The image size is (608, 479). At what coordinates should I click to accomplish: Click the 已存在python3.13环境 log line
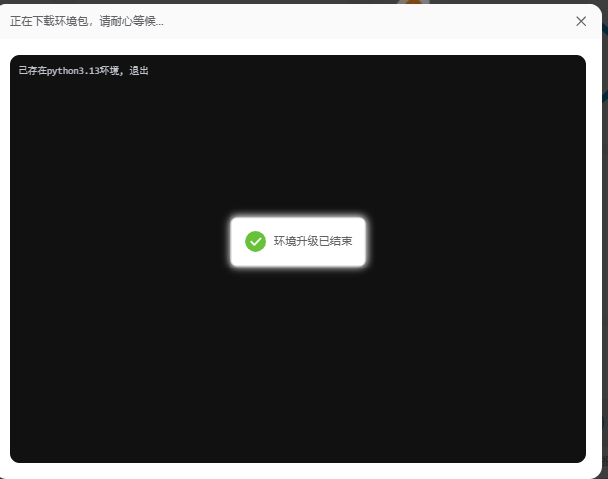[83, 71]
